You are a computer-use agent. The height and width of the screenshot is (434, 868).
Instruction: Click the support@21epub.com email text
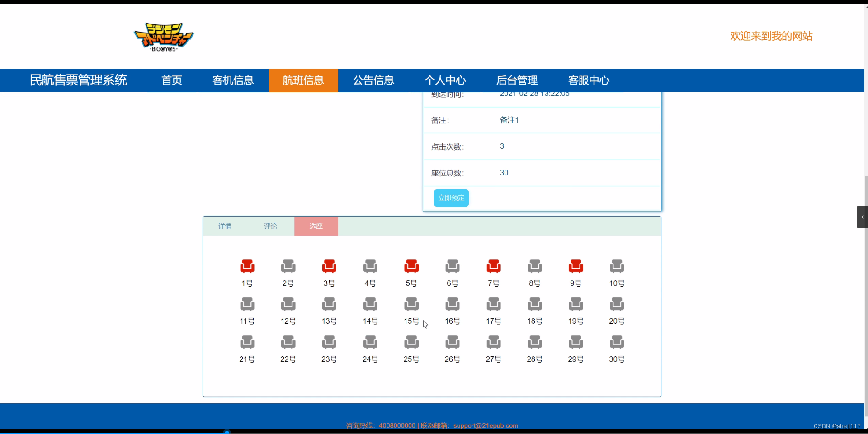[486, 425]
